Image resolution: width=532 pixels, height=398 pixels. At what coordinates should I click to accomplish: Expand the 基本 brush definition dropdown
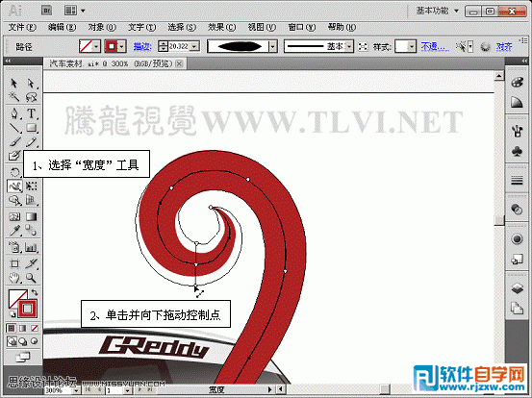349,46
